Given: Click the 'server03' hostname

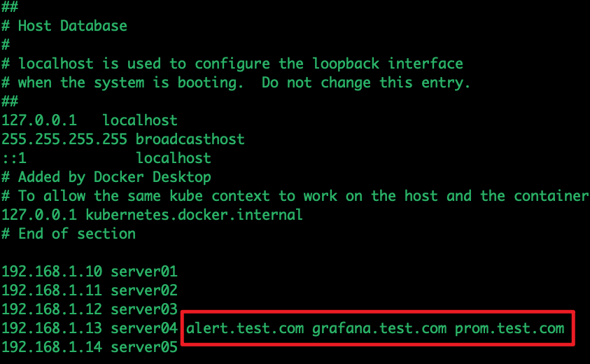Looking at the screenshot, I should (144, 309).
